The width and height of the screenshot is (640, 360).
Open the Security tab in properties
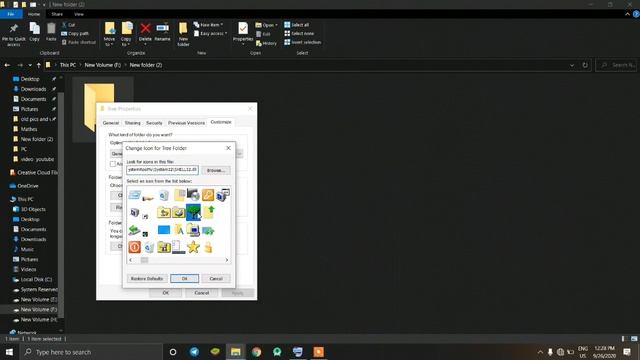click(154, 122)
